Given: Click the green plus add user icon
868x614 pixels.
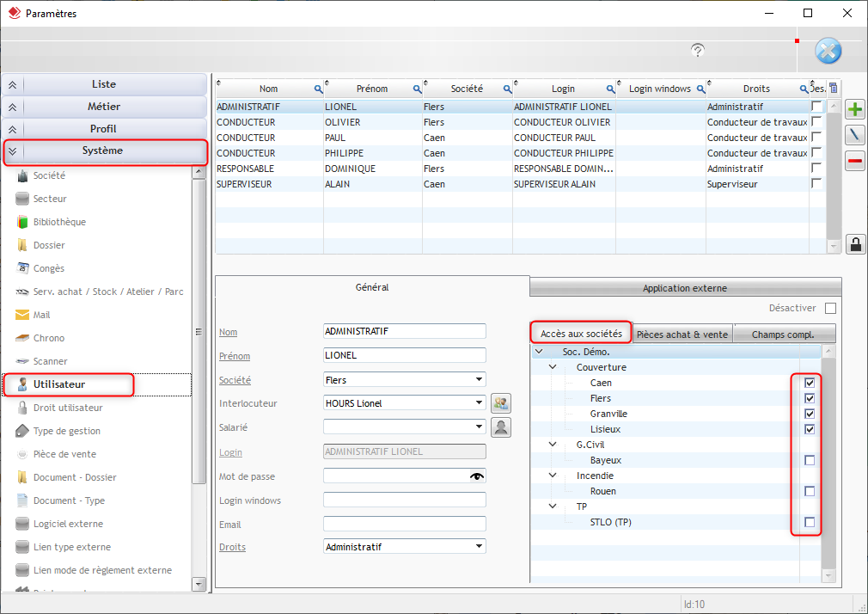Looking at the screenshot, I should (855, 109).
